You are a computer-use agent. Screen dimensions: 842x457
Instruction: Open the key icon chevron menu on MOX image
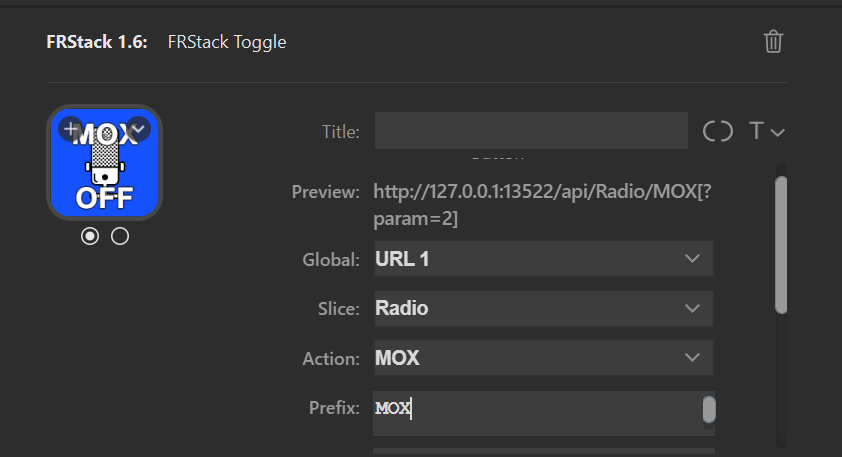coord(139,129)
